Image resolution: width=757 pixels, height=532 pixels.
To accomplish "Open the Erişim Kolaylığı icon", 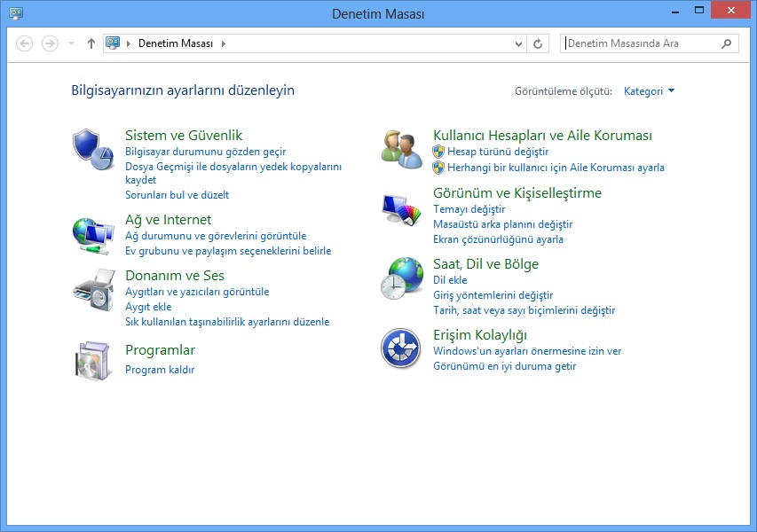I will pyautogui.click(x=401, y=348).
